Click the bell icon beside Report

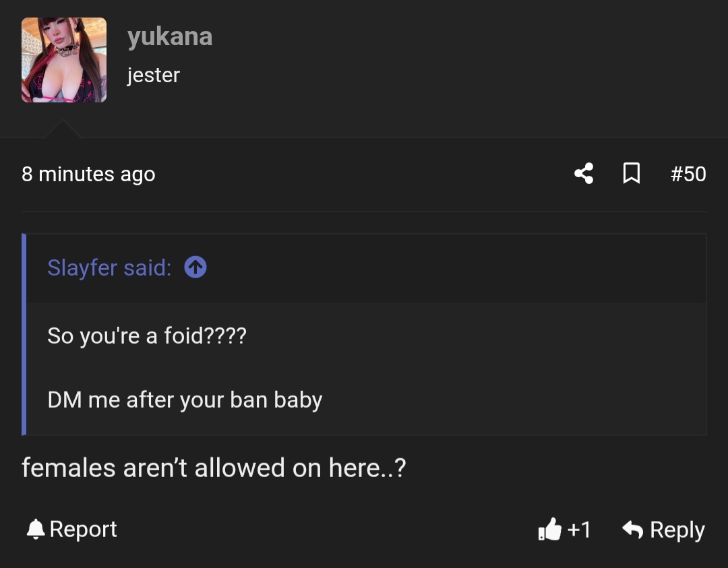point(35,530)
